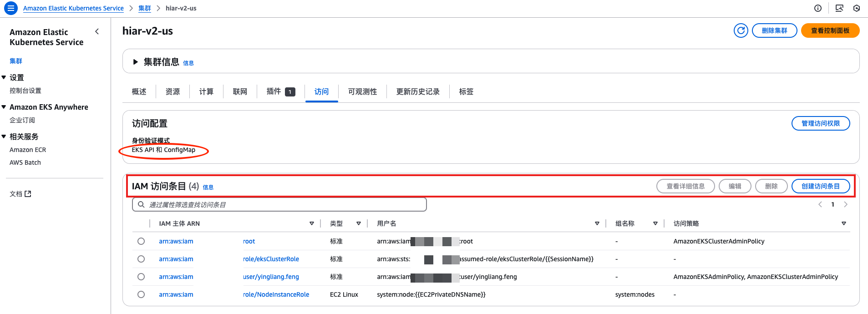Open the user/yingliang.feng ARN link

[x=229, y=277]
